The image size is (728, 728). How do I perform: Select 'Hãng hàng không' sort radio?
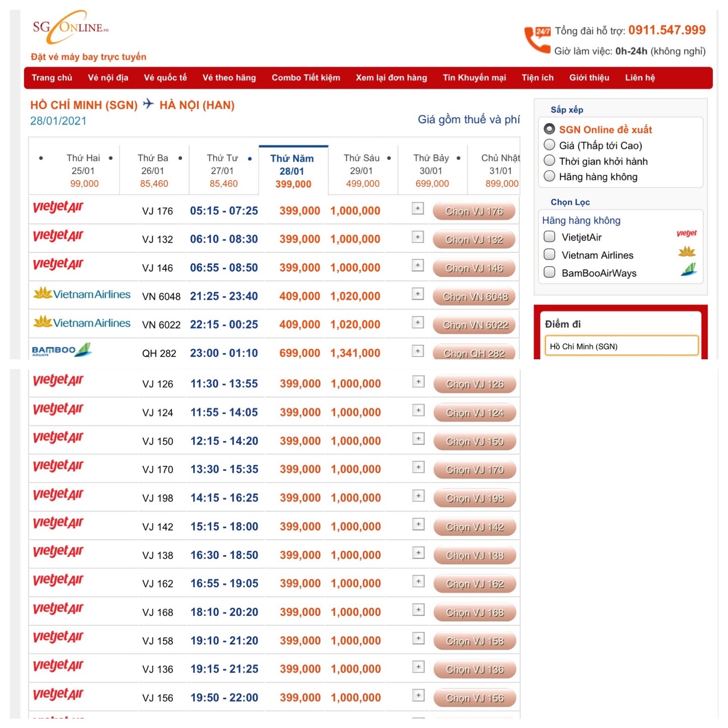(x=549, y=176)
